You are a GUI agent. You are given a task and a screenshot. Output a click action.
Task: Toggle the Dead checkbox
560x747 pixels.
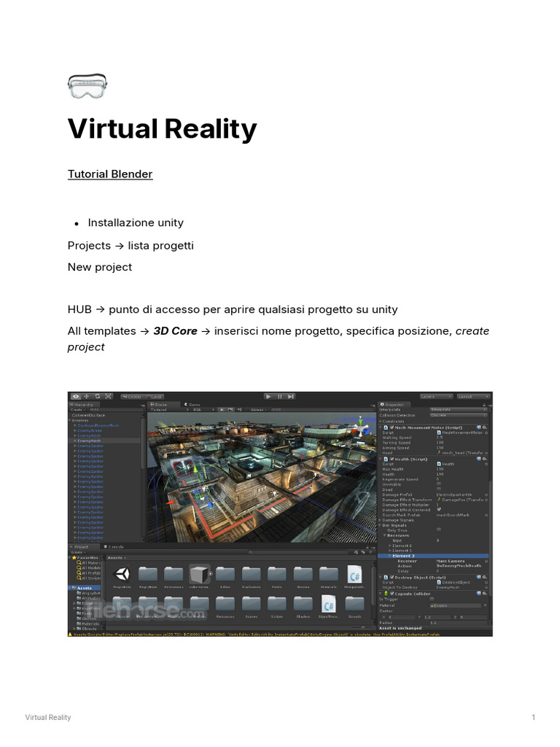pyautogui.click(x=438, y=489)
